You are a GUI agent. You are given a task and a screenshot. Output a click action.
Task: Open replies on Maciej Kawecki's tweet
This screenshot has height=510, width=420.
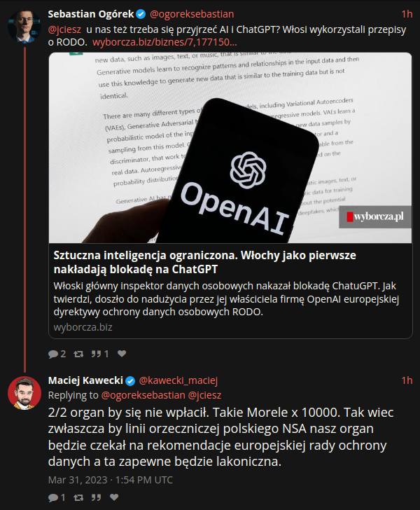pos(57,497)
